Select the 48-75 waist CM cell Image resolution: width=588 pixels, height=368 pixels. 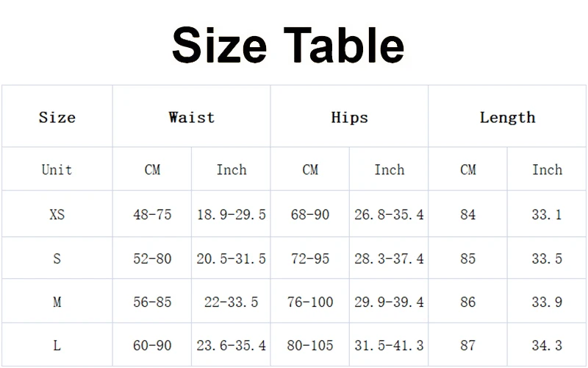click(152, 214)
